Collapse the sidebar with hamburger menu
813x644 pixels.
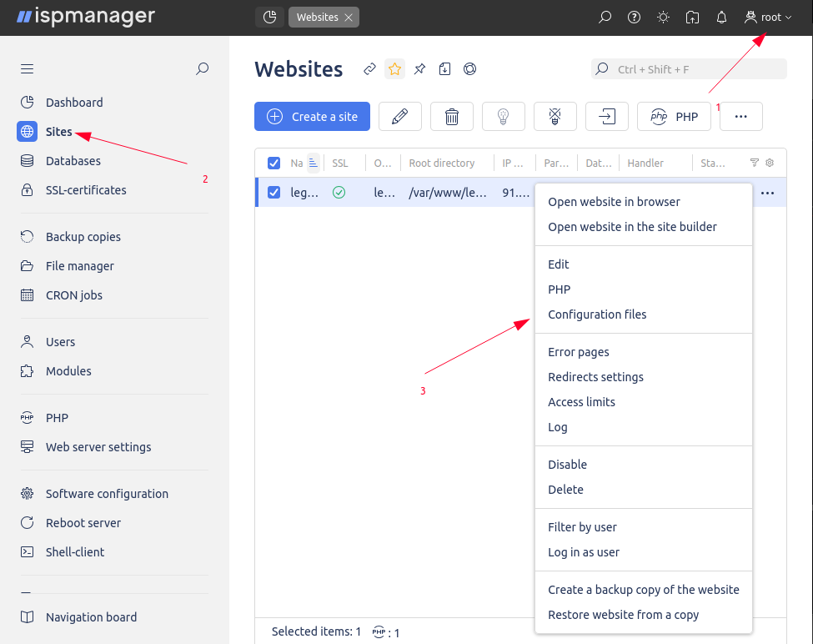[28, 69]
